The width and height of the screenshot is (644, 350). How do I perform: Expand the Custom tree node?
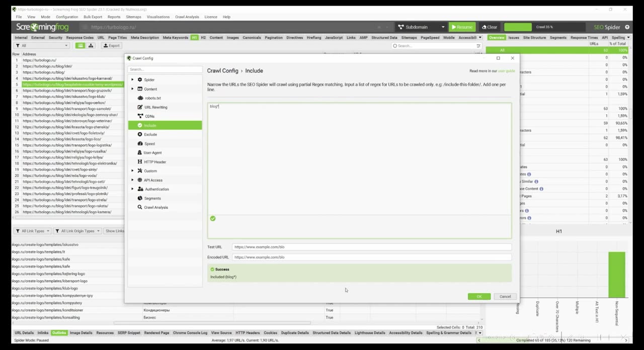132,171
